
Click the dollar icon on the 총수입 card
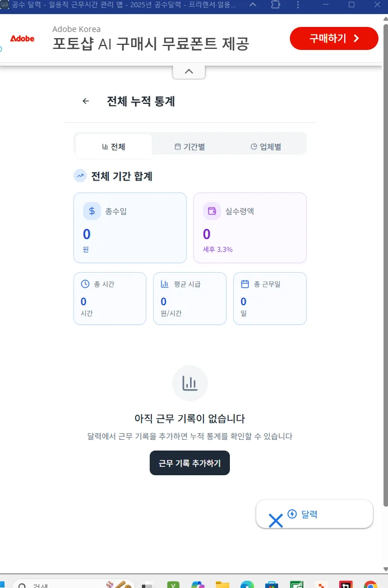click(91, 211)
